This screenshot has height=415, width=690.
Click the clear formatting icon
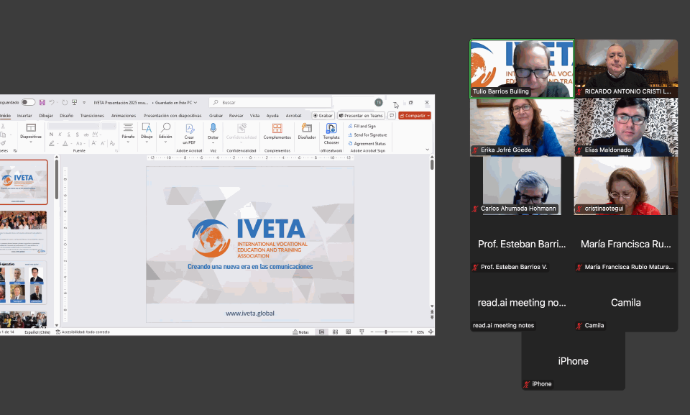click(x=112, y=143)
